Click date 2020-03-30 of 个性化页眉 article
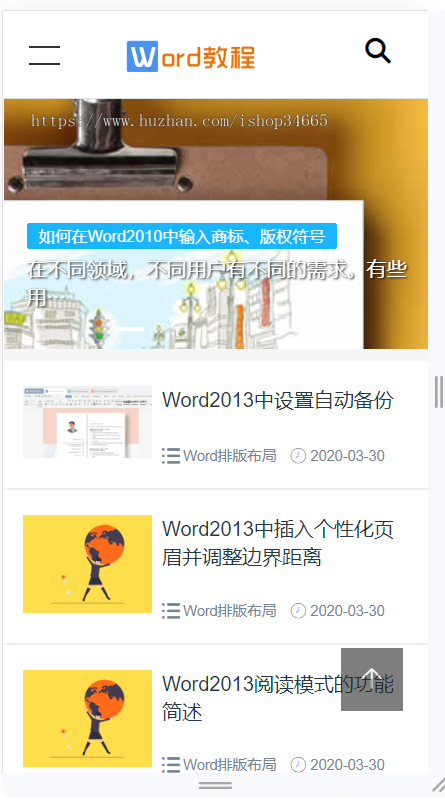Image resolution: width=445 pixels, height=801 pixels. pos(347,610)
